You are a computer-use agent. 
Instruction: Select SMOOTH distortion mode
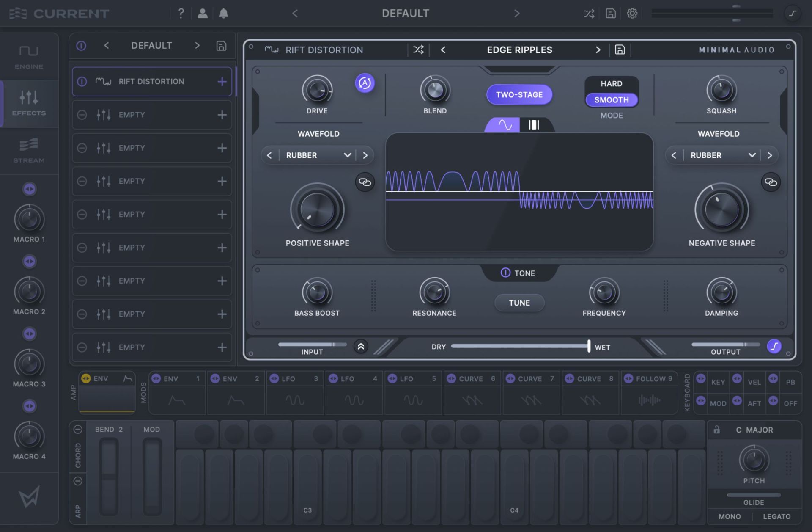point(611,100)
